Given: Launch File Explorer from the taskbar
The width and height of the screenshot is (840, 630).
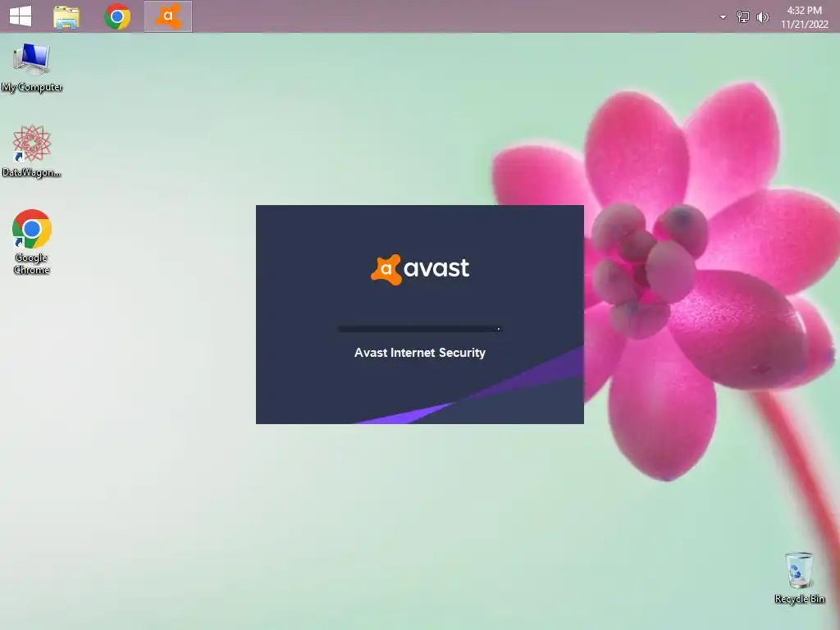Looking at the screenshot, I should (66, 16).
